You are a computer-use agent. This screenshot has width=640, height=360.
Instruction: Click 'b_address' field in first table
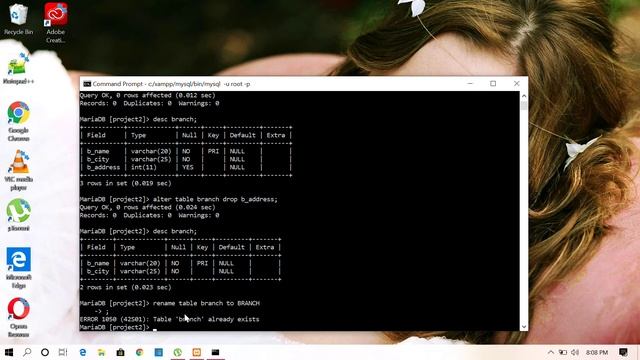pyautogui.click(x=103, y=167)
